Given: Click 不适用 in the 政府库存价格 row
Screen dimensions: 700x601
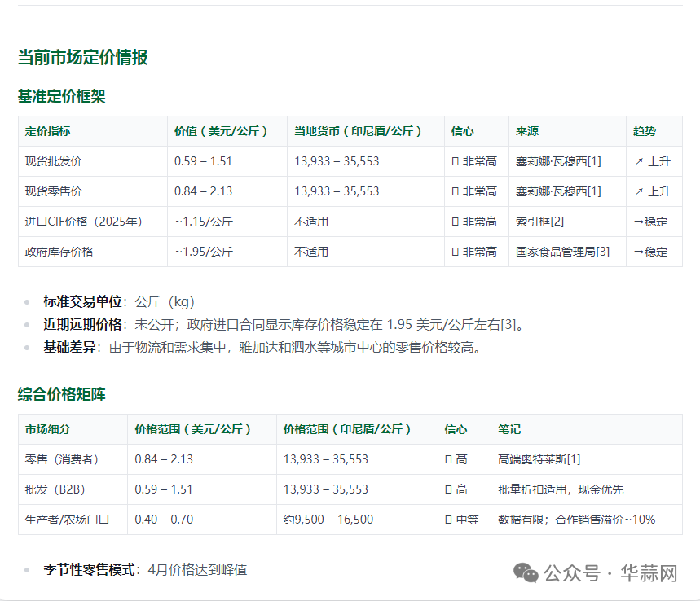Looking at the screenshot, I should (311, 252).
